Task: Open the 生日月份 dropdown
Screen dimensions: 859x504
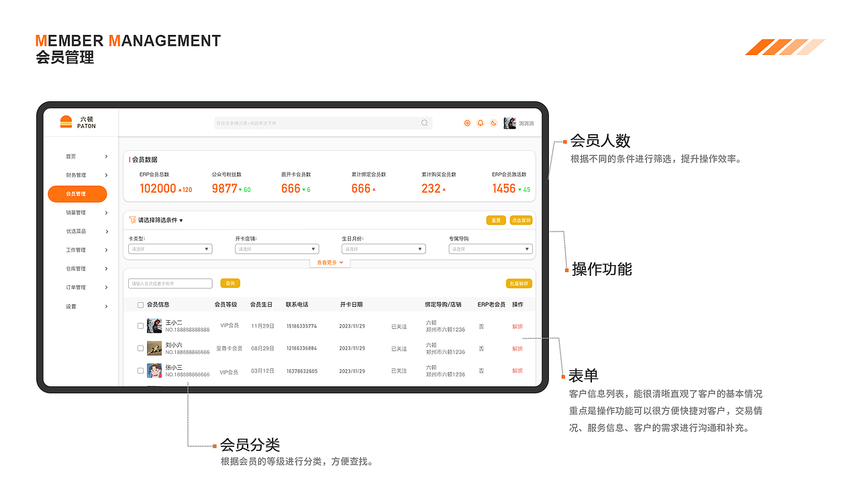Action: 384,249
